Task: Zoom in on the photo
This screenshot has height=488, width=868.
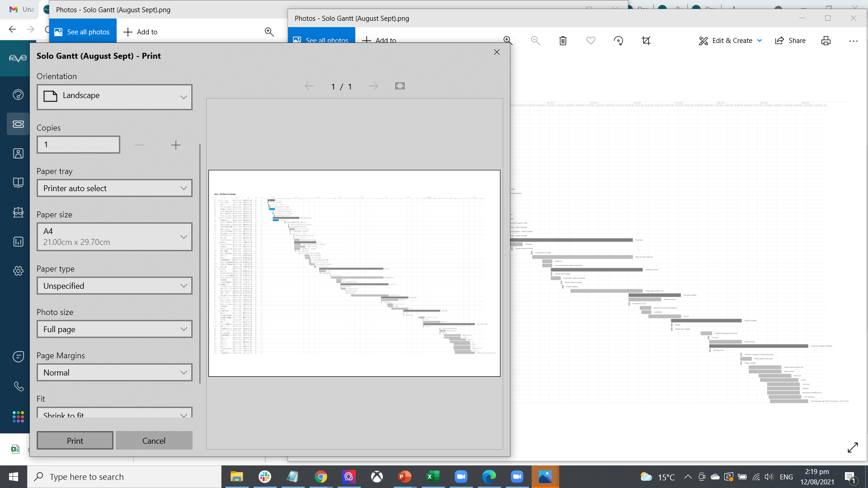Action: [x=507, y=40]
